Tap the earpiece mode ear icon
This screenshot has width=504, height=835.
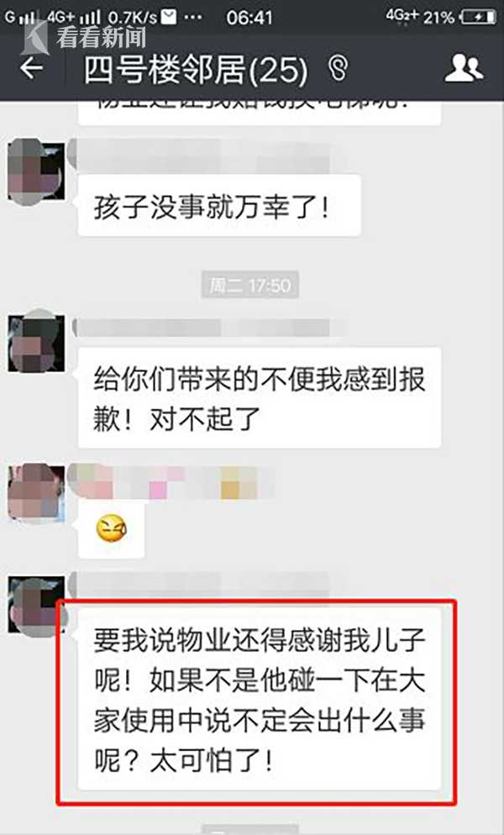coord(339,69)
